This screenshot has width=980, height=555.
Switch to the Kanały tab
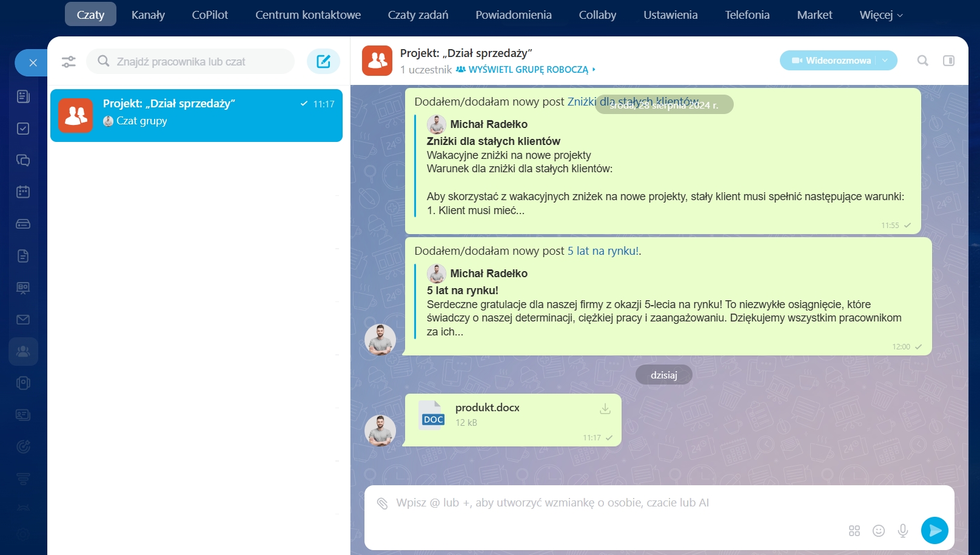click(x=148, y=15)
